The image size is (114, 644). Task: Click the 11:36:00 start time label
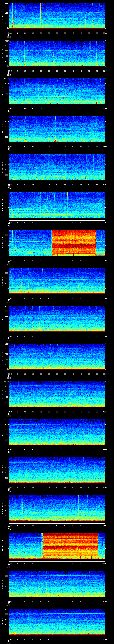(9, 298)
